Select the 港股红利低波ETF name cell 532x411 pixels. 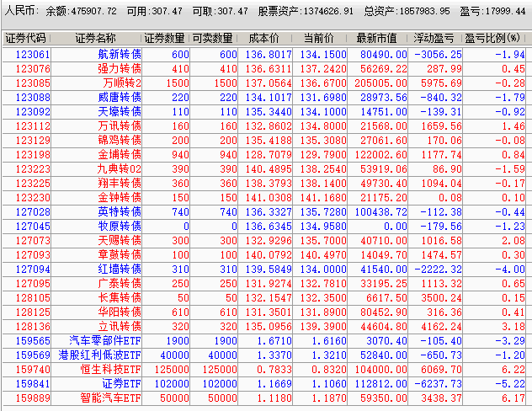(x=99, y=355)
